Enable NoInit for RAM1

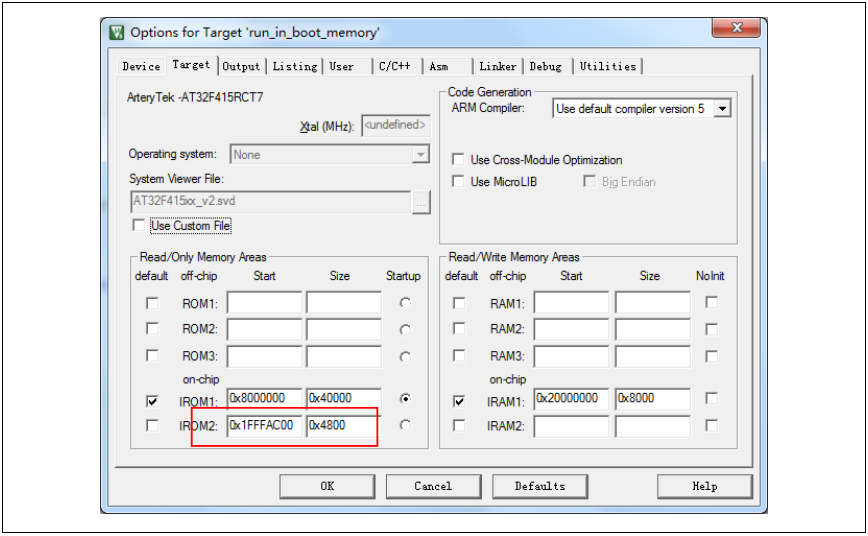coord(712,302)
